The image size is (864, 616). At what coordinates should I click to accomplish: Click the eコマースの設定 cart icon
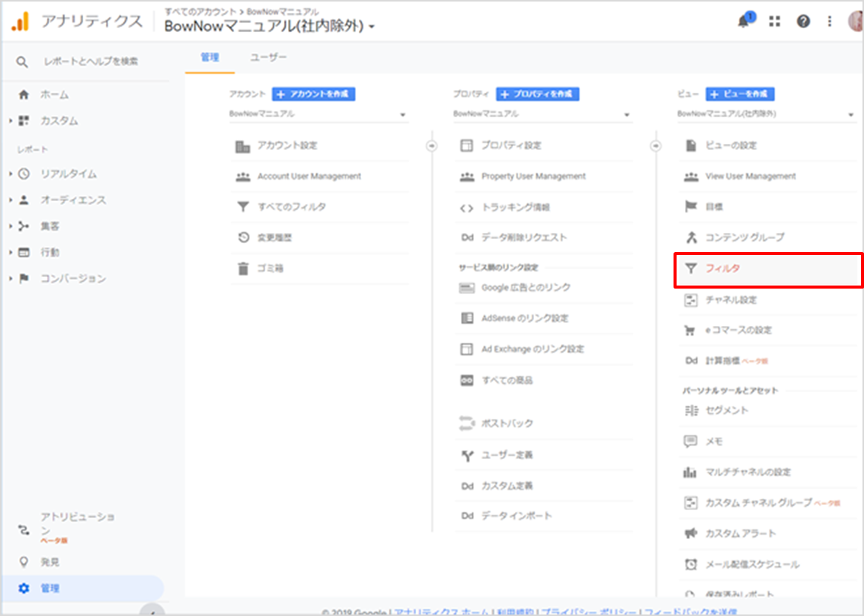pyautogui.click(x=690, y=330)
